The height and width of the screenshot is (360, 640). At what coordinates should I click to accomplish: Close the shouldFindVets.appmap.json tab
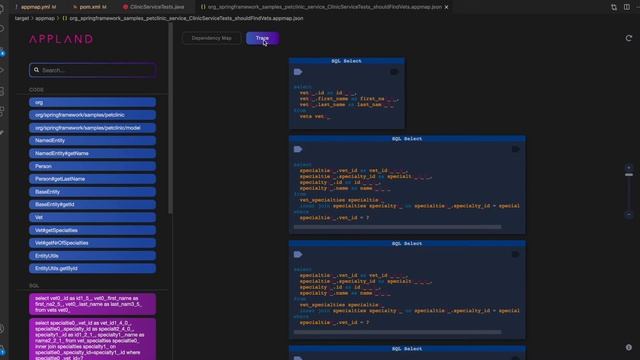tap(446, 7)
